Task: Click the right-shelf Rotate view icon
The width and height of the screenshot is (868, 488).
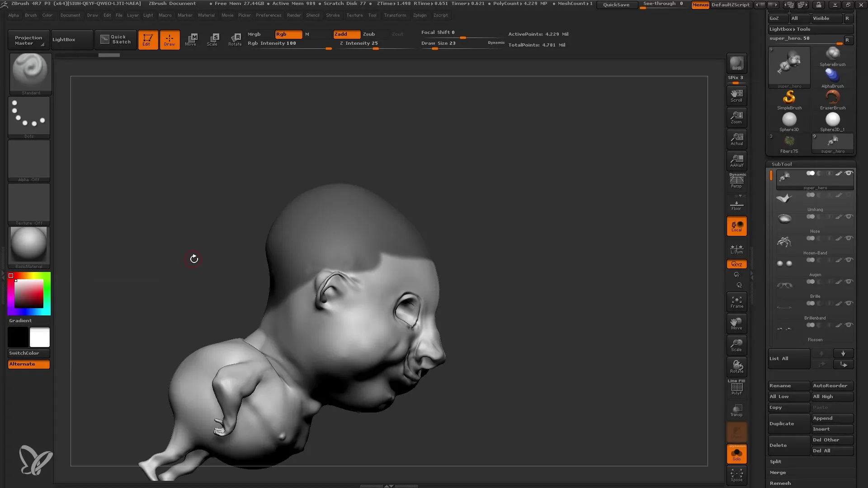Action: [736, 367]
